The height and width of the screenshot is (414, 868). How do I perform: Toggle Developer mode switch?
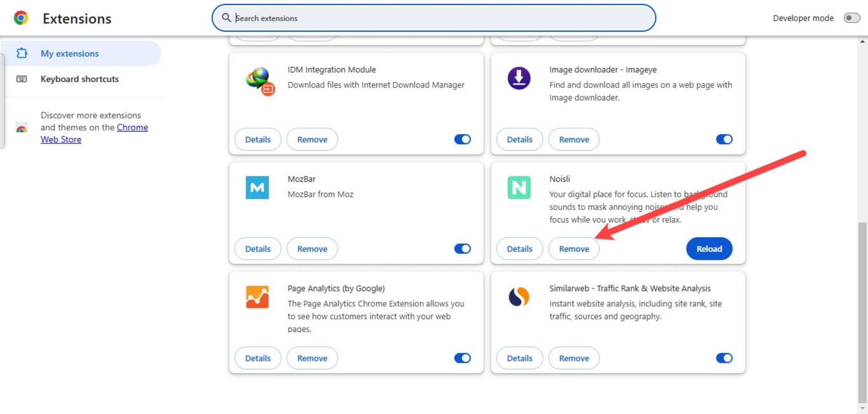click(x=852, y=18)
